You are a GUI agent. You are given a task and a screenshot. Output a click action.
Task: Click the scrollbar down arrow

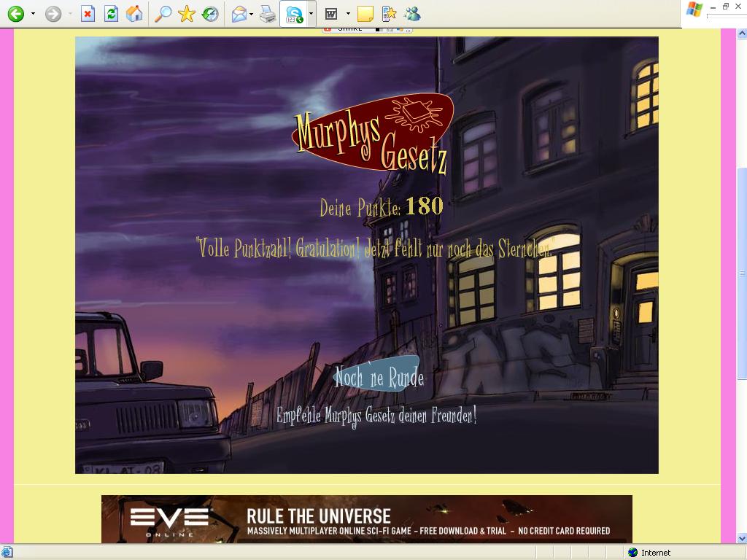click(x=742, y=538)
